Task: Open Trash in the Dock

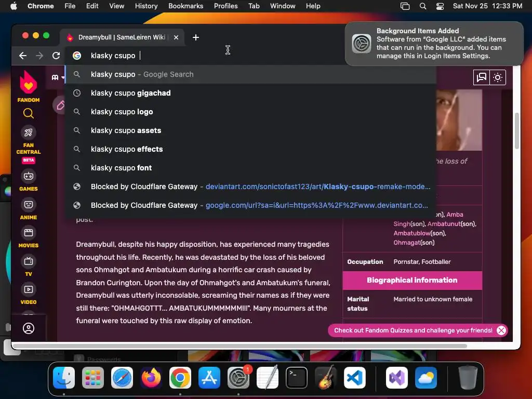Action: point(468,378)
